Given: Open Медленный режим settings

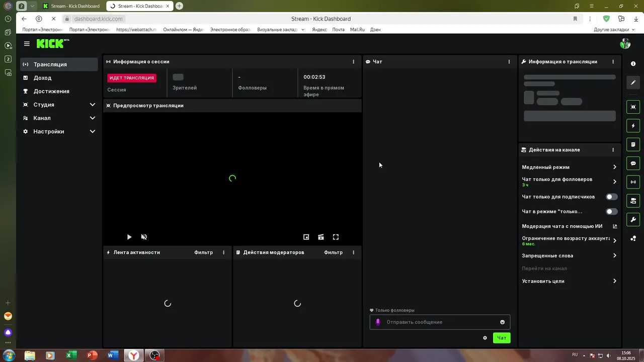Looking at the screenshot, I should (569, 167).
